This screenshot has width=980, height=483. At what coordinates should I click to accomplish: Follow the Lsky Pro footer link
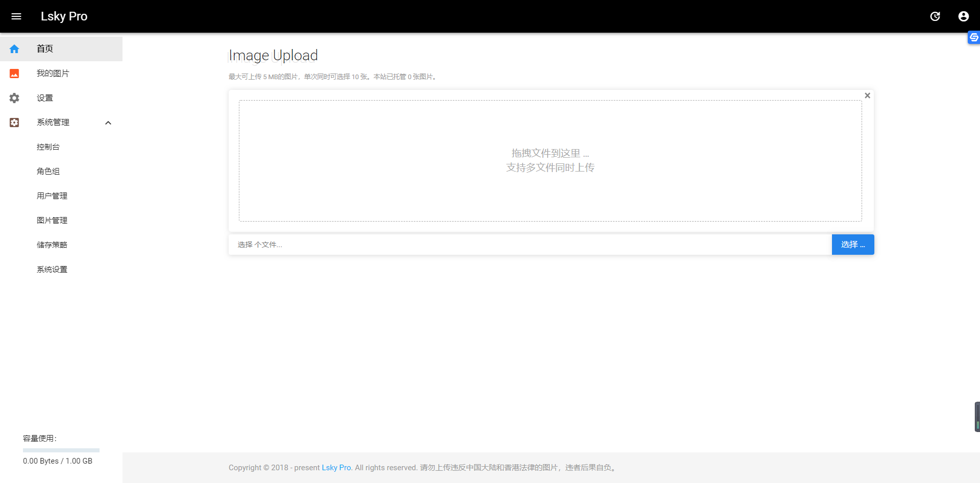pos(336,468)
